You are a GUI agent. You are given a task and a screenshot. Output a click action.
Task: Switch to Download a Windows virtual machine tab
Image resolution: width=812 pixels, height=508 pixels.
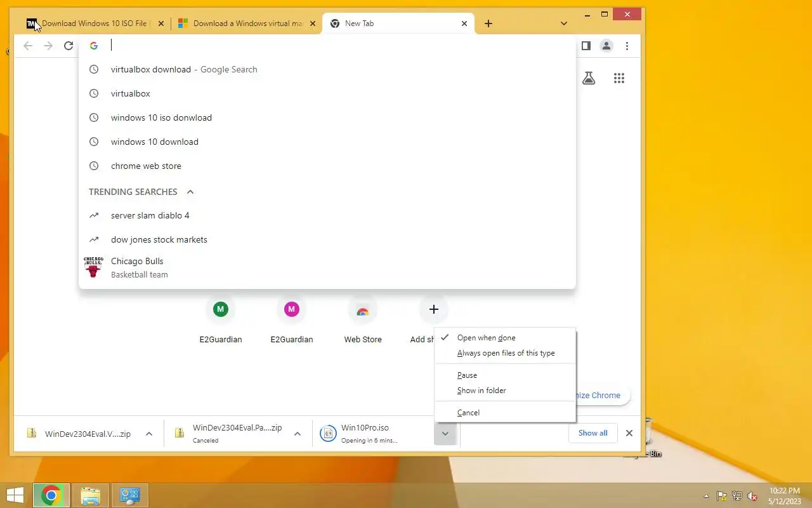pyautogui.click(x=246, y=23)
